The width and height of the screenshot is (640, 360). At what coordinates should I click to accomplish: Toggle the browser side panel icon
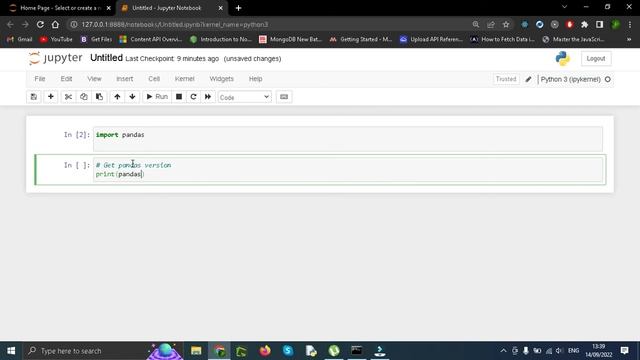[x=600, y=24]
